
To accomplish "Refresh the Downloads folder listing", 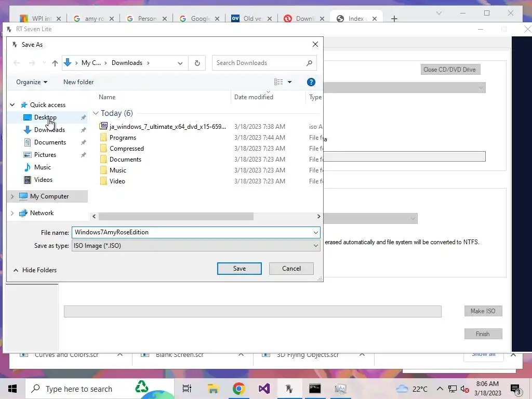I will coord(197,63).
